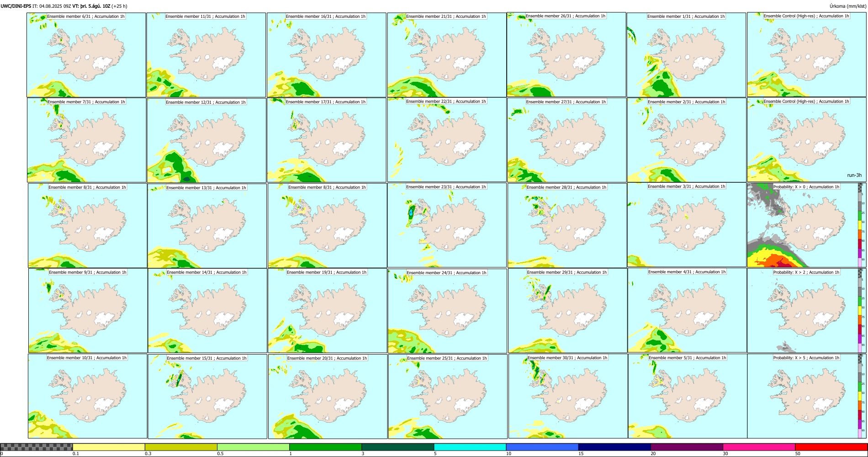Pick the dark green 3–5 legend swatch
This screenshot has width=868, height=457.
[397, 447]
